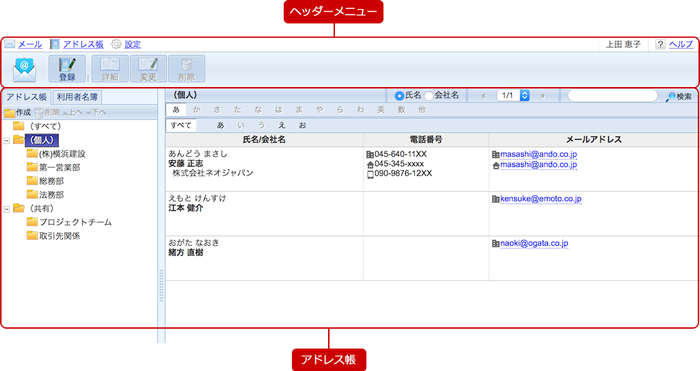Screen dimensions: 700x371
Task: Open the アドレス帳 header link
Action: coord(83,44)
